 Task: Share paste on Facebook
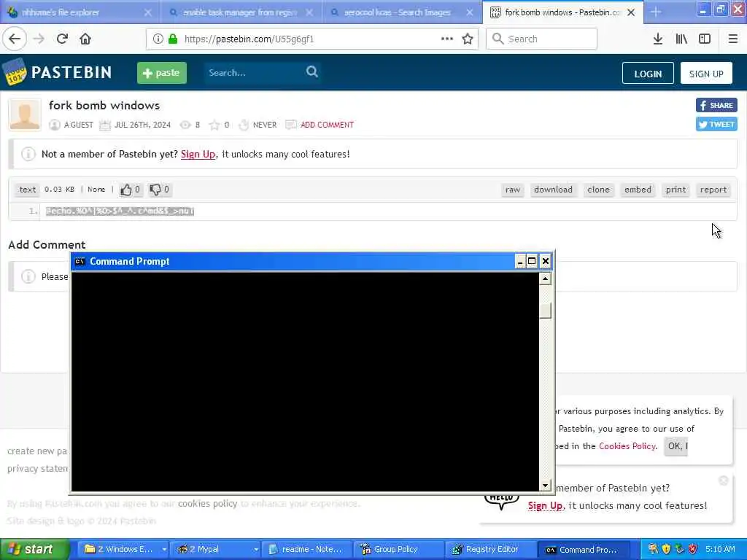[x=716, y=105]
